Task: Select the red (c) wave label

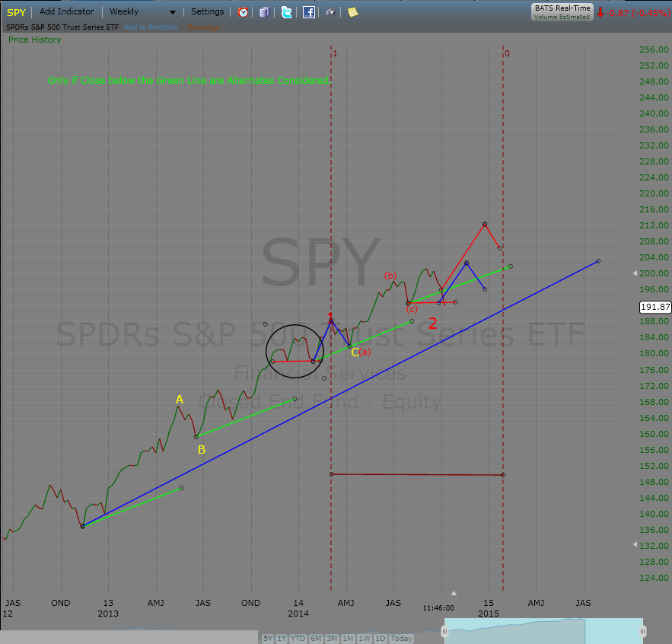Action: (x=412, y=309)
